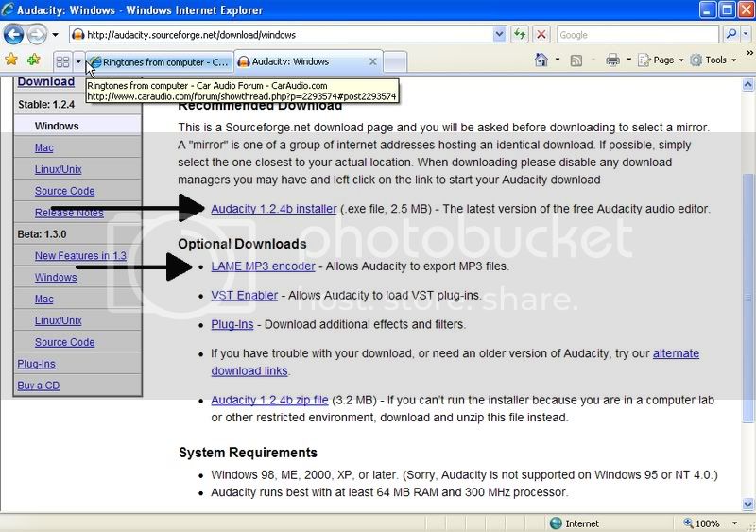Click the Home page icon
Screen dimensions: 756x532
541,60
